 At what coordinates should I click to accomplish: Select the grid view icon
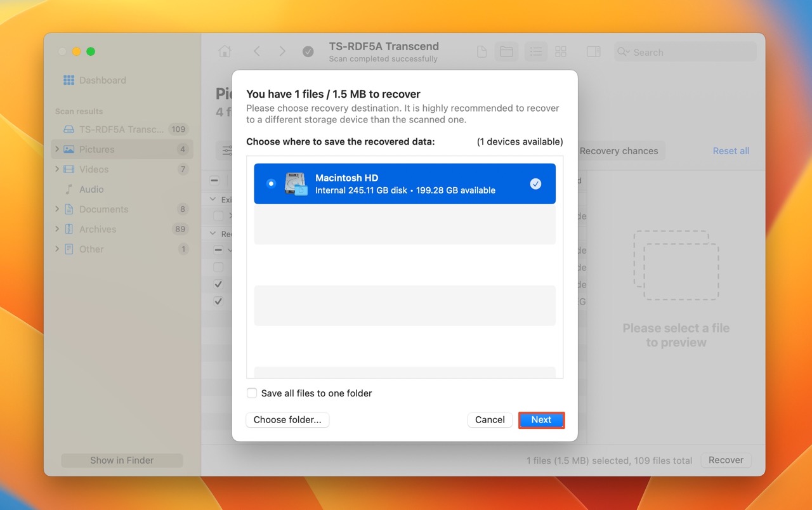point(561,52)
